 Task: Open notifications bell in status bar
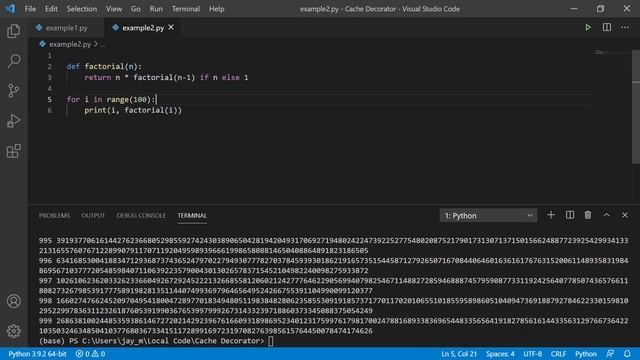click(x=627, y=353)
